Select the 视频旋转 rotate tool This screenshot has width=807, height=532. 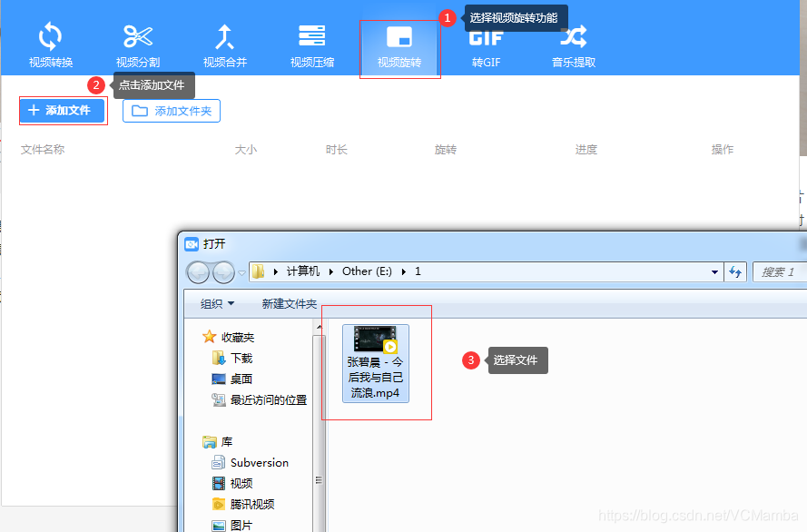click(399, 48)
